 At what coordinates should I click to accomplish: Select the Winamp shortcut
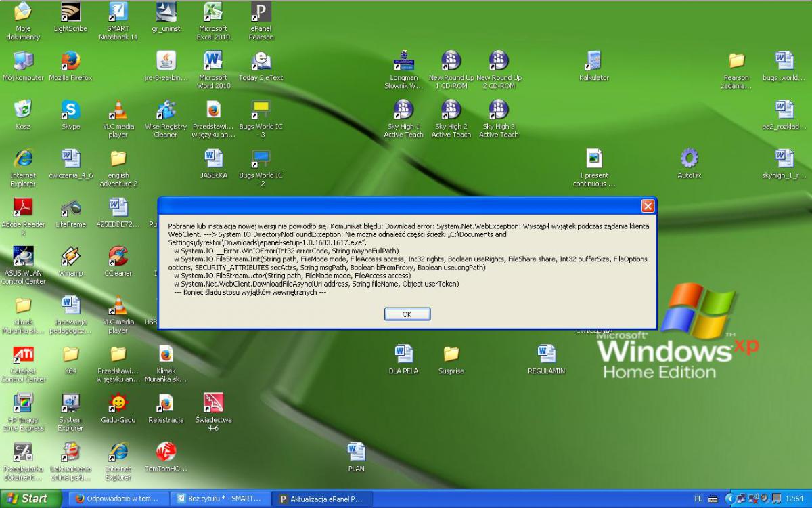tap(70, 261)
